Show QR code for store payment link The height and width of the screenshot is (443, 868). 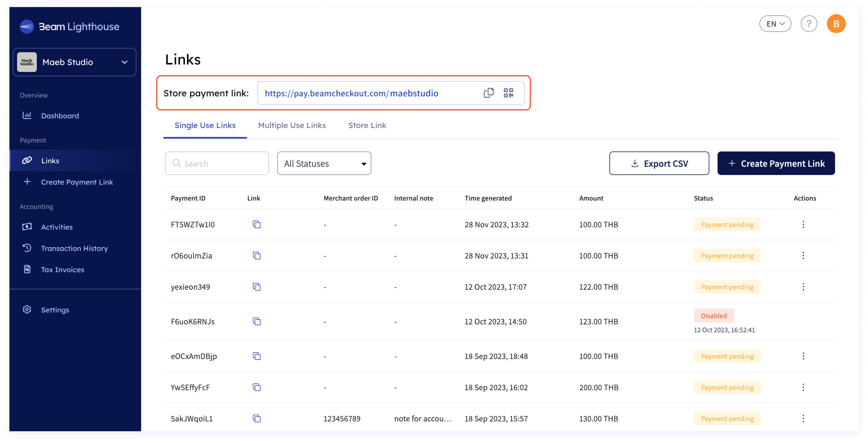tap(509, 93)
